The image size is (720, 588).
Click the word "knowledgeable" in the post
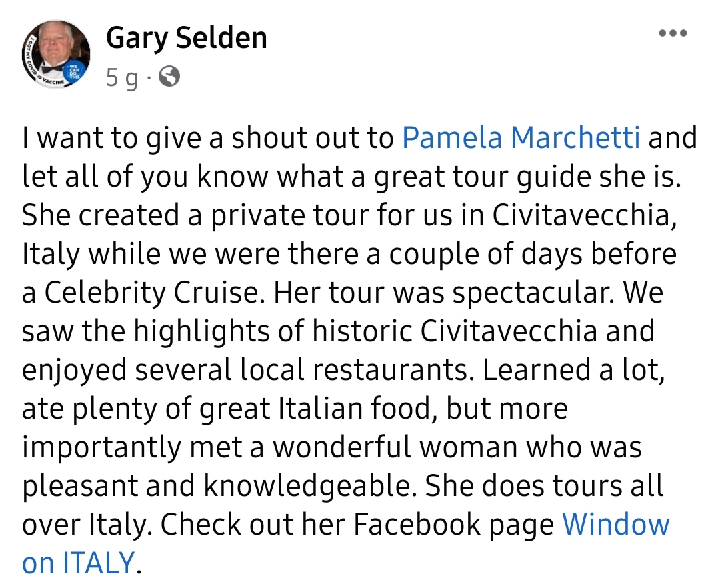coord(307,487)
